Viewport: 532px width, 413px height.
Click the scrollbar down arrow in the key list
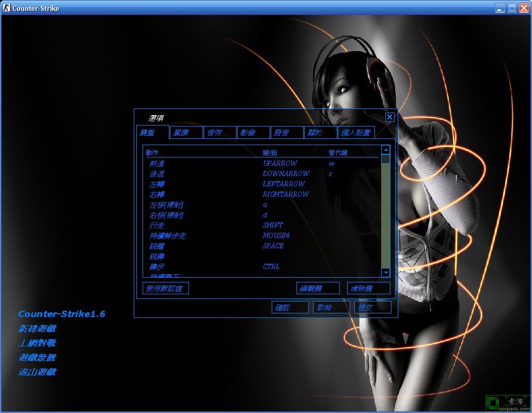385,272
